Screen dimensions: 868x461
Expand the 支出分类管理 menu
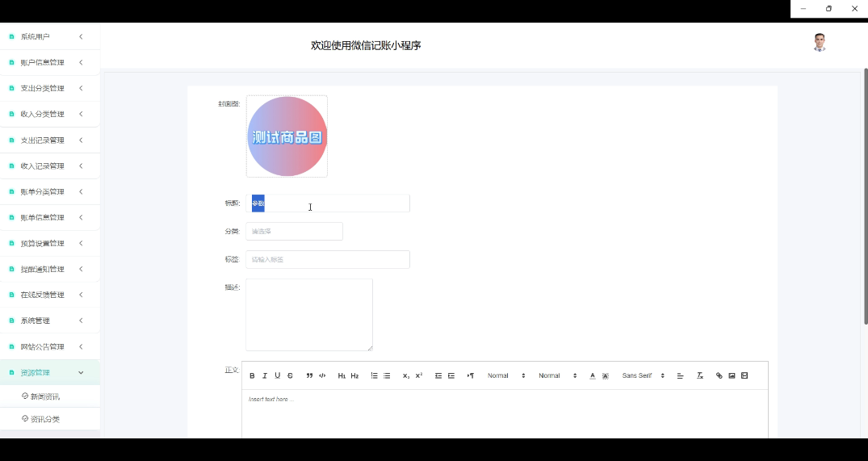point(50,88)
